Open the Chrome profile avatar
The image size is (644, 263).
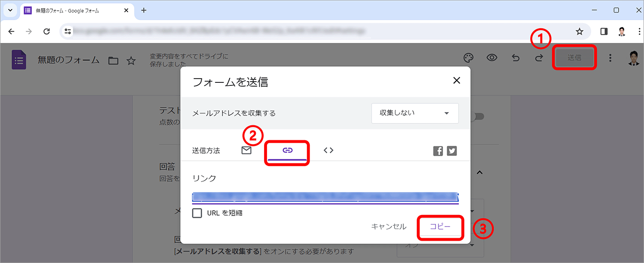[622, 31]
